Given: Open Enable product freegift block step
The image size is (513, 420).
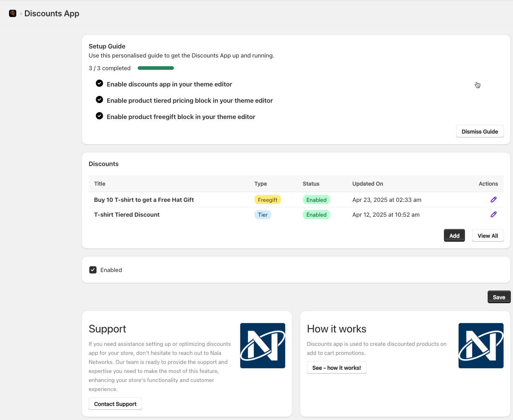Looking at the screenshot, I should pos(181,117).
